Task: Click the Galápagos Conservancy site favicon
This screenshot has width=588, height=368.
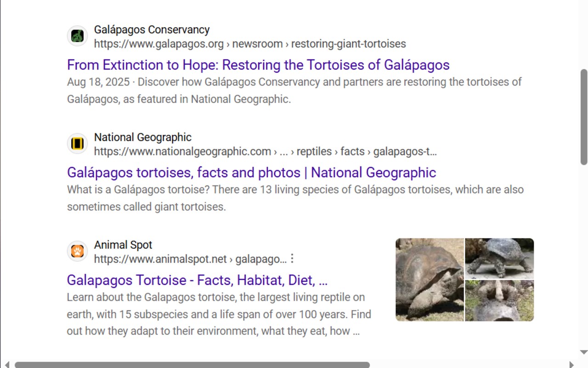Action: point(77,36)
